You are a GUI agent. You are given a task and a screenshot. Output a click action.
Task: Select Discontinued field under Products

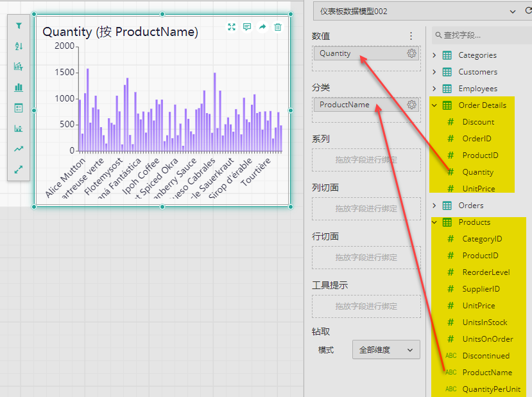click(x=486, y=356)
